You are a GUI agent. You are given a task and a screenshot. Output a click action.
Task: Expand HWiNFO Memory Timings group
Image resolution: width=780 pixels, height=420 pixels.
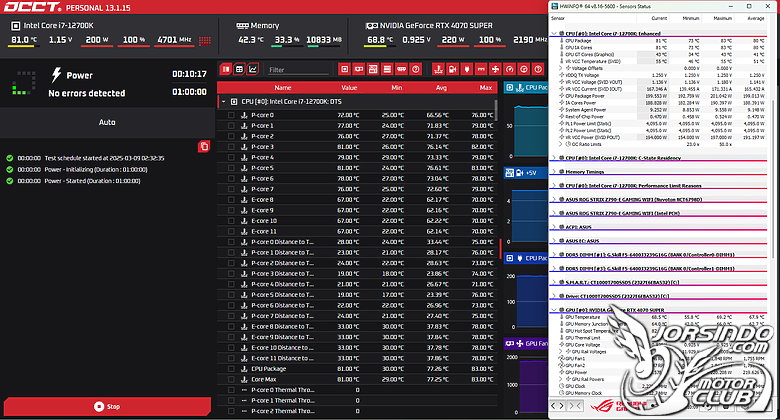(x=554, y=172)
